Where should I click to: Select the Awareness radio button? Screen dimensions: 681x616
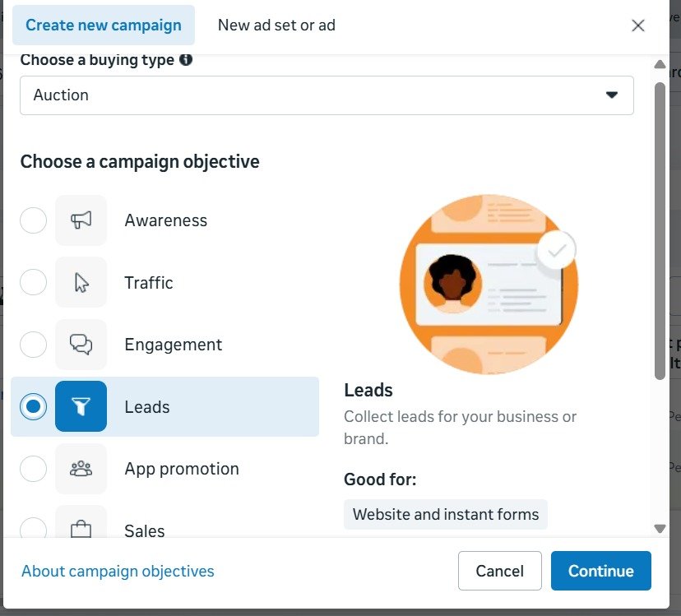[33, 220]
